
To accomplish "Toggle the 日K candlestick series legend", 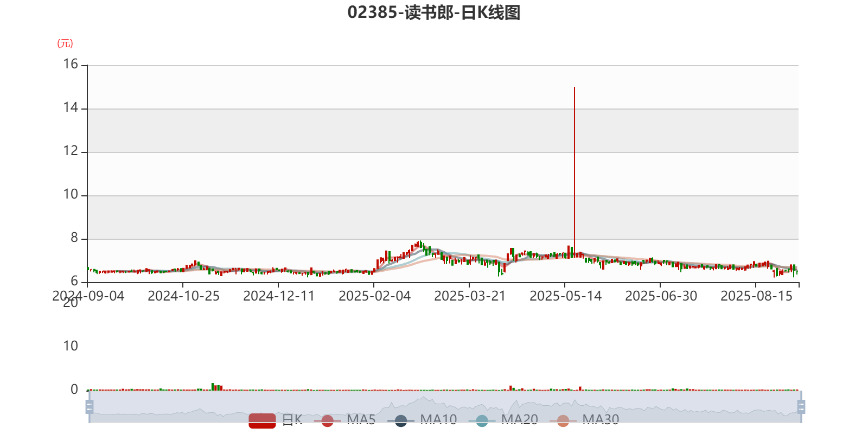I will pyautogui.click(x=276, y=420).
